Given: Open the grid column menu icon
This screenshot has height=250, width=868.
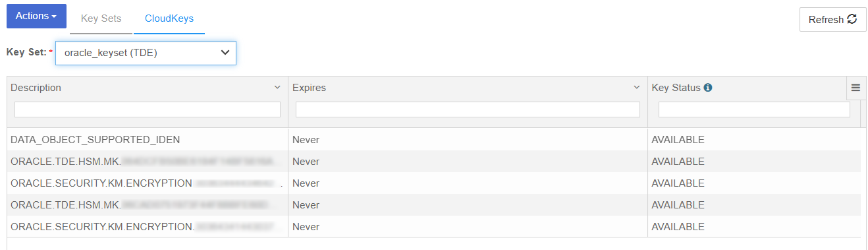Looking at the screenshot, I should [x=855, y=88].
